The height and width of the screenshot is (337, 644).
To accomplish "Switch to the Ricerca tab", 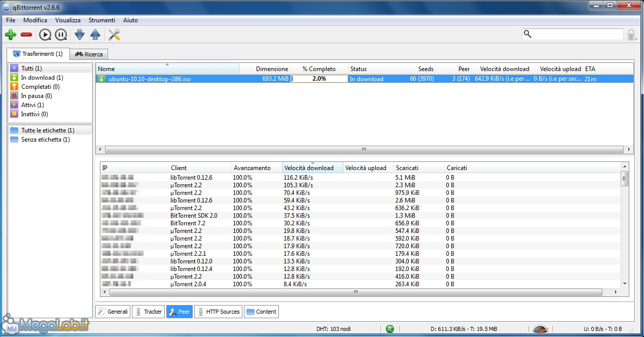I will tap(88, 54).
